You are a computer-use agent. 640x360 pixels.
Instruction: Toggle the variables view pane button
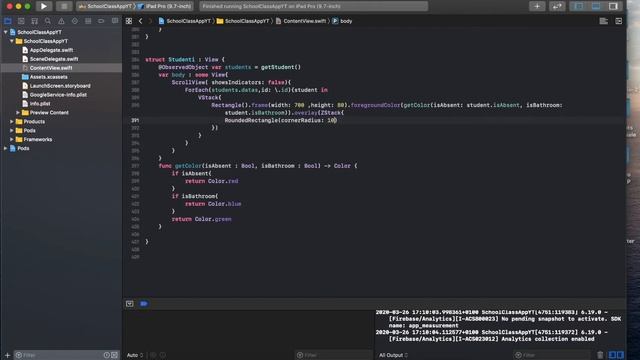[612, 355]
